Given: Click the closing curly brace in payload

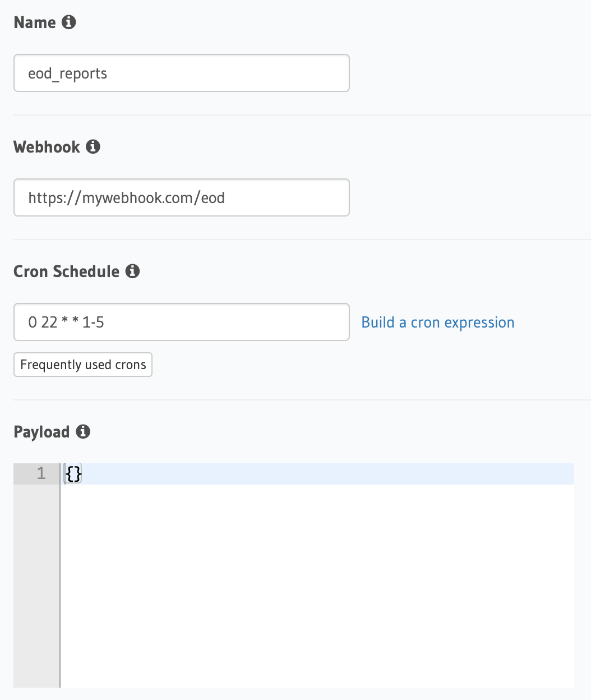Looking at the screenshot, I should 78,475.
